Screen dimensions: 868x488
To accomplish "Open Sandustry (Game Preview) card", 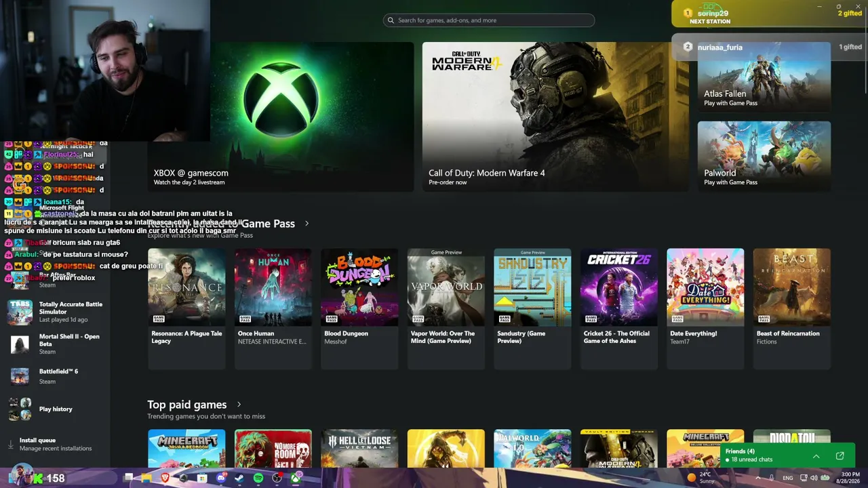I will (x=532, y=308).
